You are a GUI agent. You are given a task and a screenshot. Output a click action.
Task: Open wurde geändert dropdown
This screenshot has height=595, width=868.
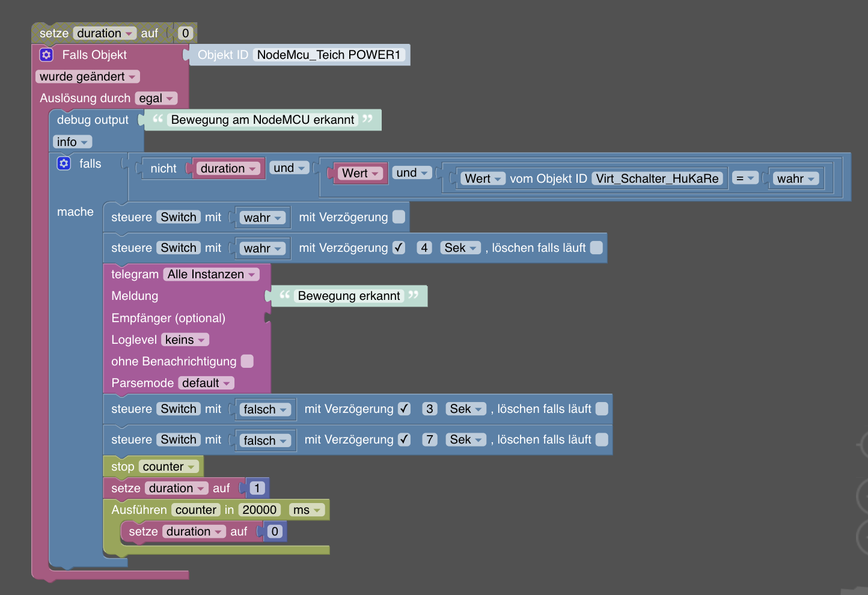point(88,76)
